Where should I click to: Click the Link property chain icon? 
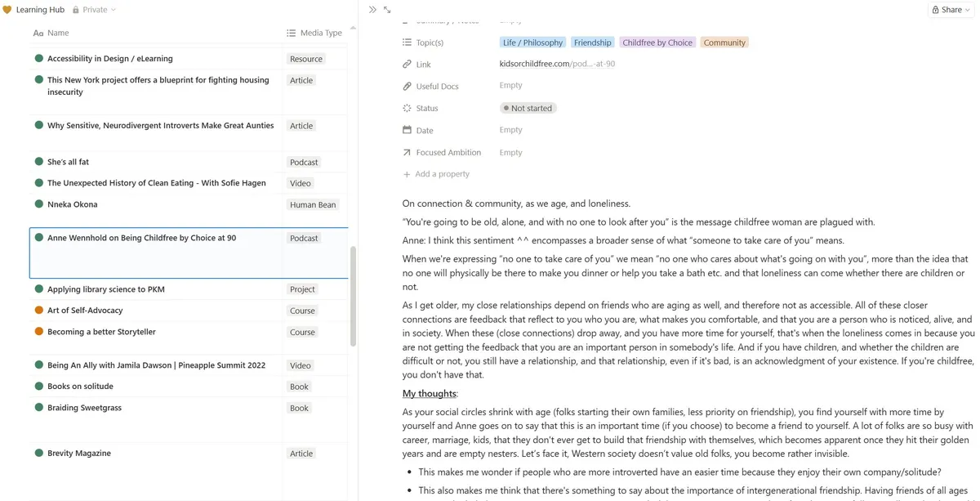pos(407,65)
